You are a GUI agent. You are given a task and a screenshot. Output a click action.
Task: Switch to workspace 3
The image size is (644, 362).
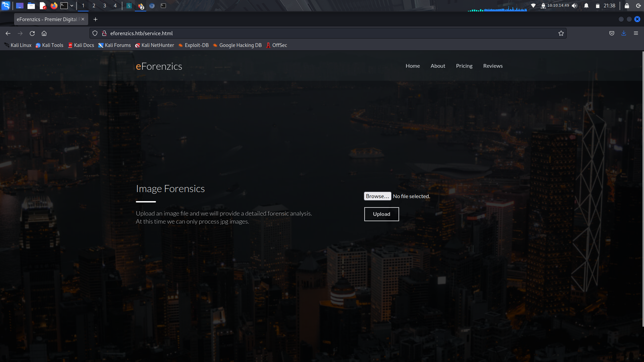[x=104, y=6]
